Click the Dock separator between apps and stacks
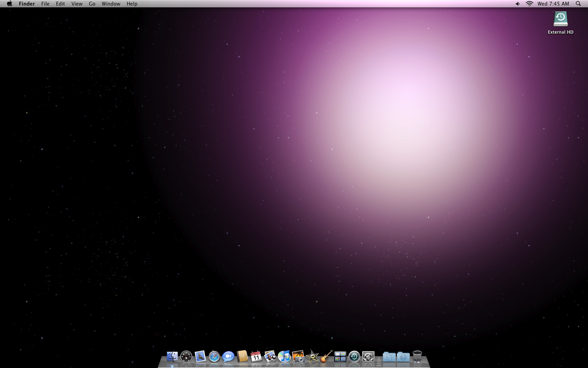 point(379,361)
